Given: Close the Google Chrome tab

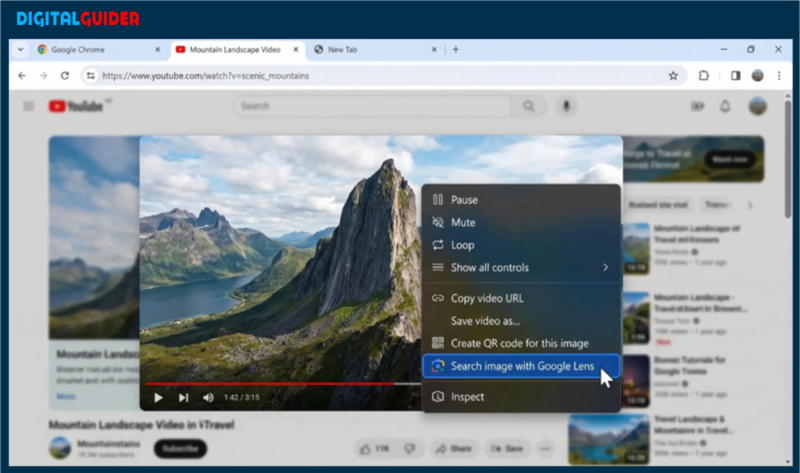Looking at the screenshot, I should pos(157,49).
